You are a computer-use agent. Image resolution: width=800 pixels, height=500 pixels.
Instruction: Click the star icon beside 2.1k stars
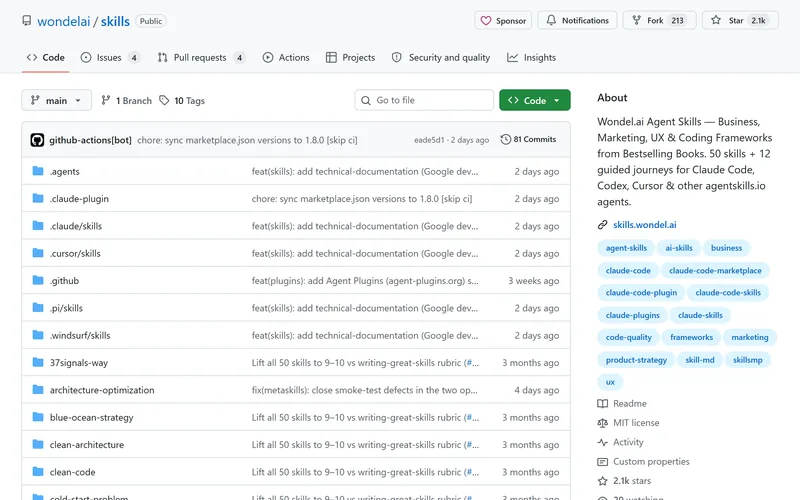point(603,481)
